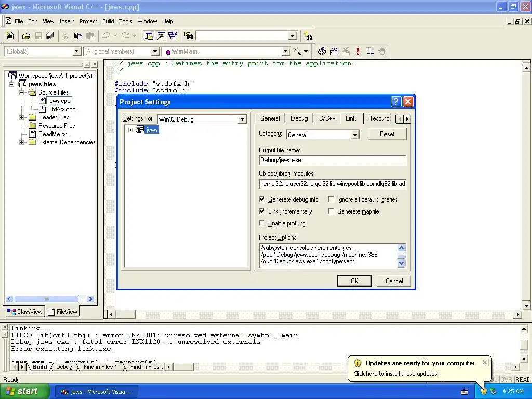The width and height of the screenshot is (532, 399).
Task: Toggle Link incrementally checkbox
Action: tap(262, 211)
